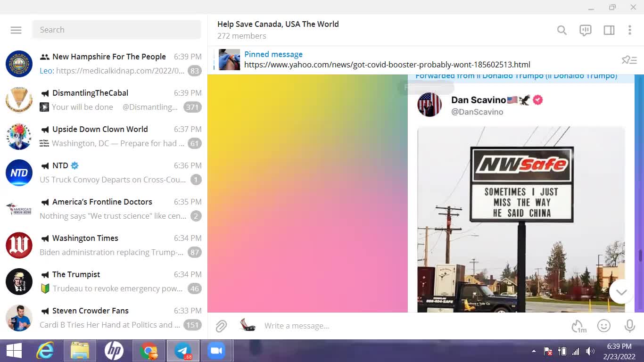Click Upside Down Clown World avatar
The width and height of the screenshot is (644, 362).
click(19, 136)
